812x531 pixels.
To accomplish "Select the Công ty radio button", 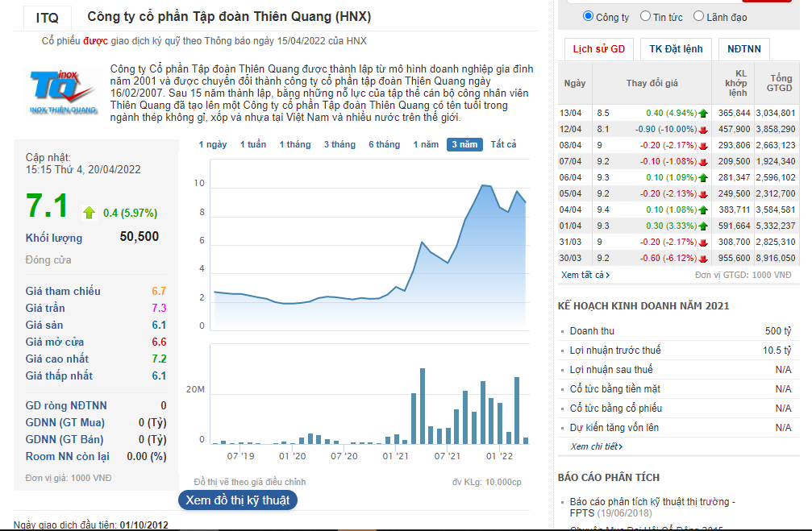I will point(588,16).
